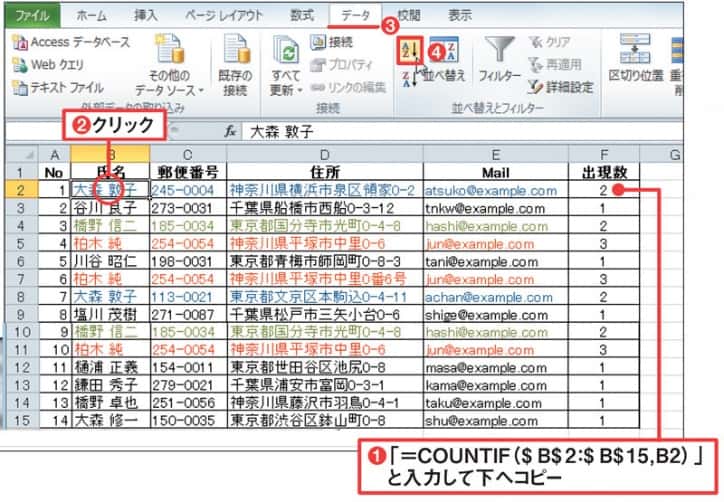This screenshot has width=724, height=502.
Task: Click the formula bar showing 大森 敦子
Action: [450, 131]
